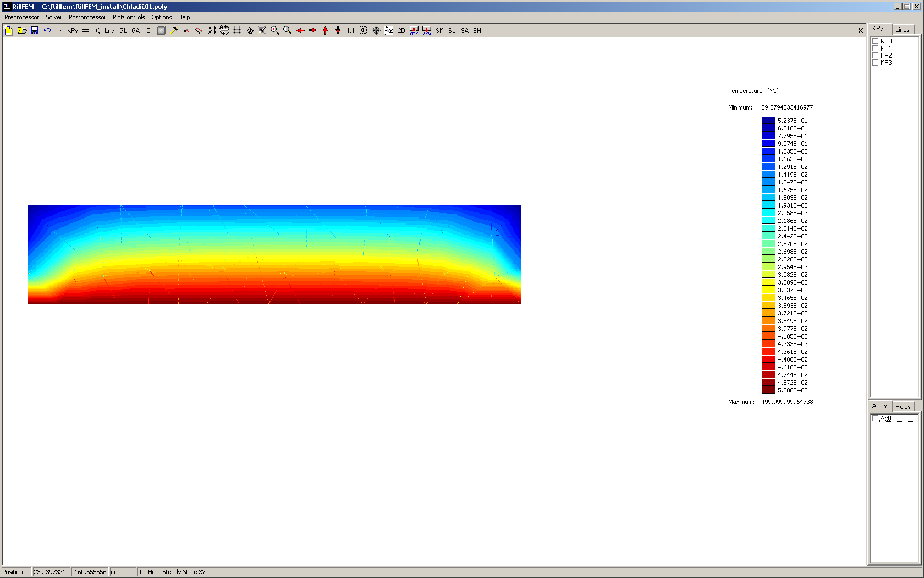Click the 5.237E+01 dark blue legend swatch

coord(768,121)
